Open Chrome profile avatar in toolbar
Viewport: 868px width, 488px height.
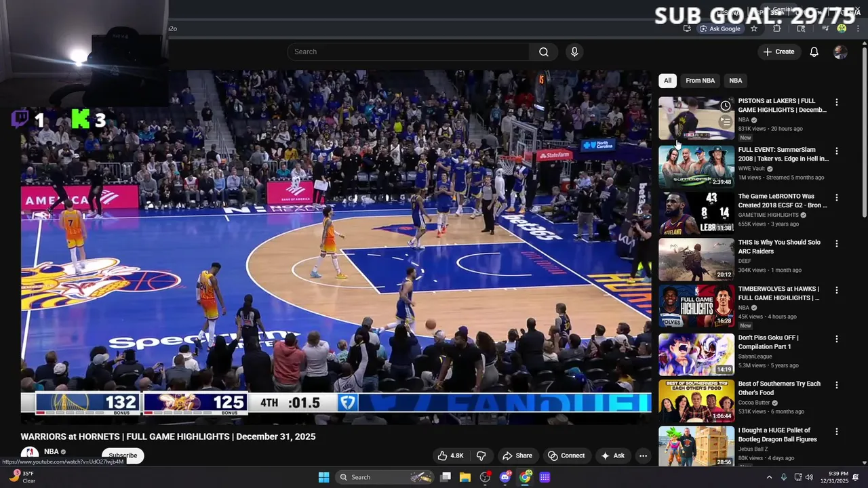pos(842,28)
